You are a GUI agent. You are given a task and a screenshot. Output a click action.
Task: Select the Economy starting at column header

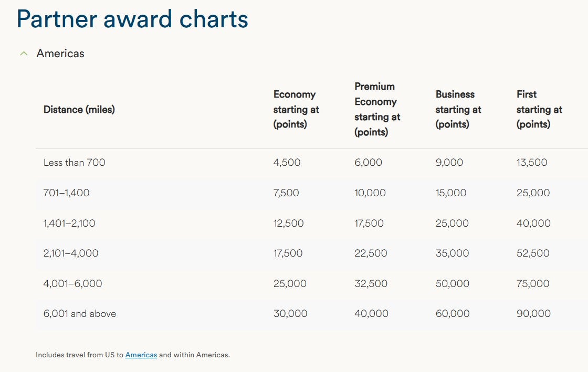(x=295, y=109)
